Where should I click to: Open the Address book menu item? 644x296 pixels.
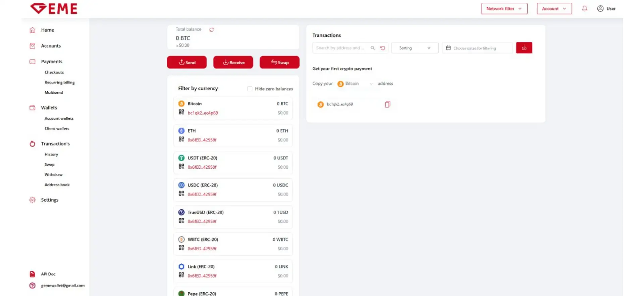click(x=57, y=185)
